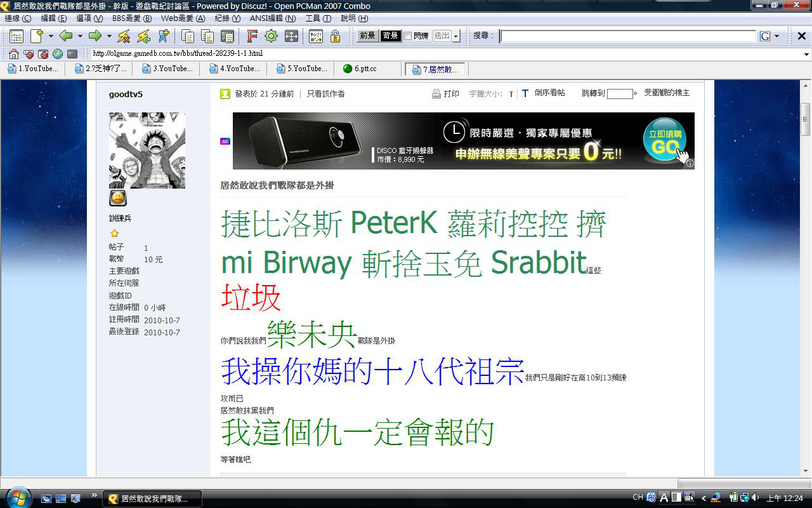Click the red F font icon
This screenshot has height=508, width=812.
click(252, 36)
